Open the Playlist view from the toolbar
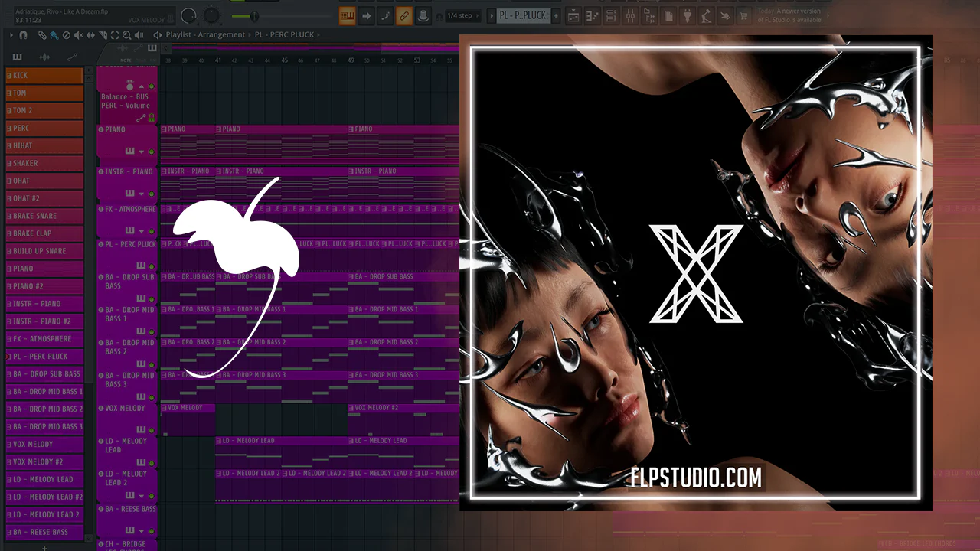This screenshot has height=551, width=980. (x=573, y=16)
